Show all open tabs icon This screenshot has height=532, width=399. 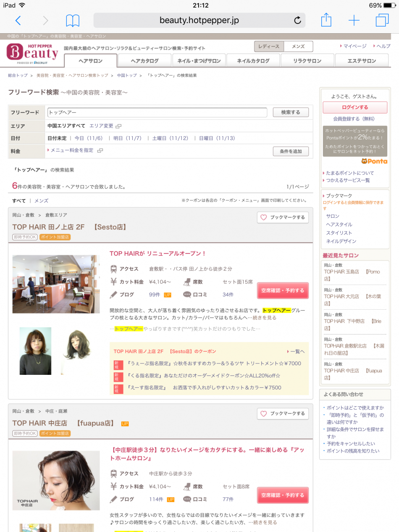pos(382,20)
